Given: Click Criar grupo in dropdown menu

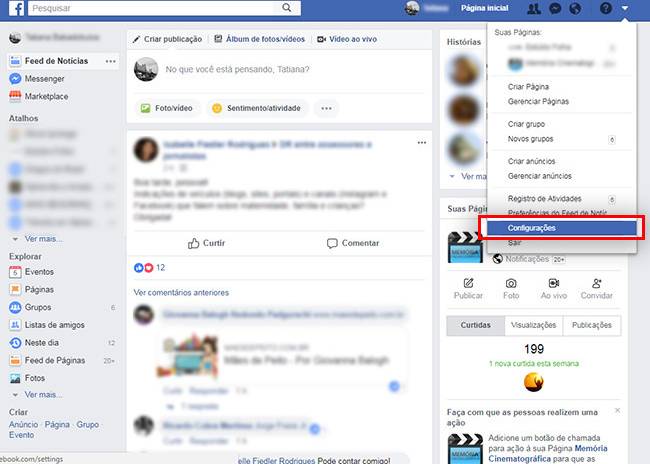Looking at the screenshot, I should [526, 124].
